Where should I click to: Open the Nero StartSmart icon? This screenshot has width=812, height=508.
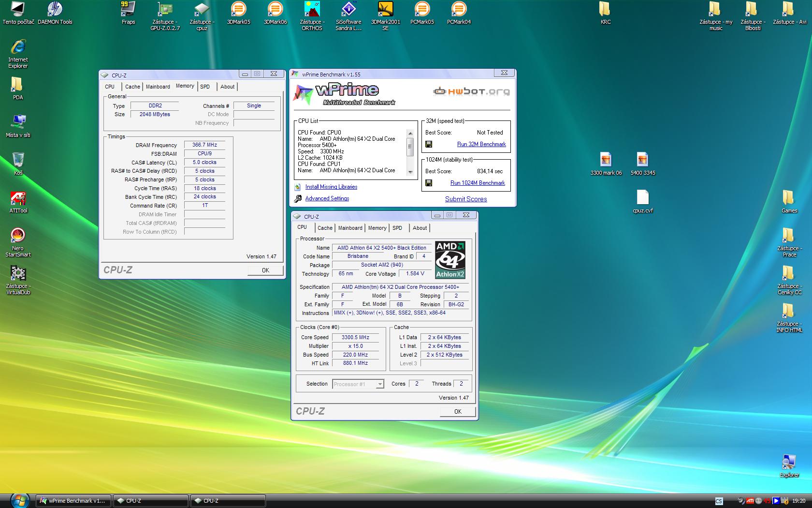point(18,242)
